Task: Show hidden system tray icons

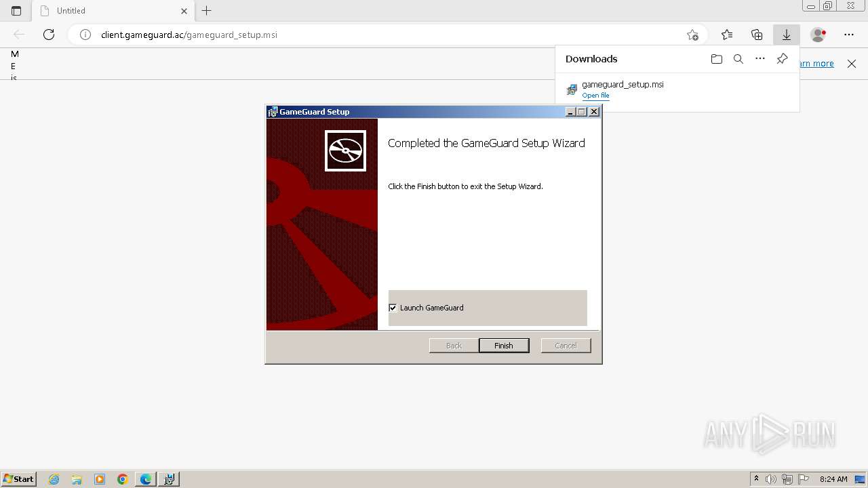Action: coord(756,479)
